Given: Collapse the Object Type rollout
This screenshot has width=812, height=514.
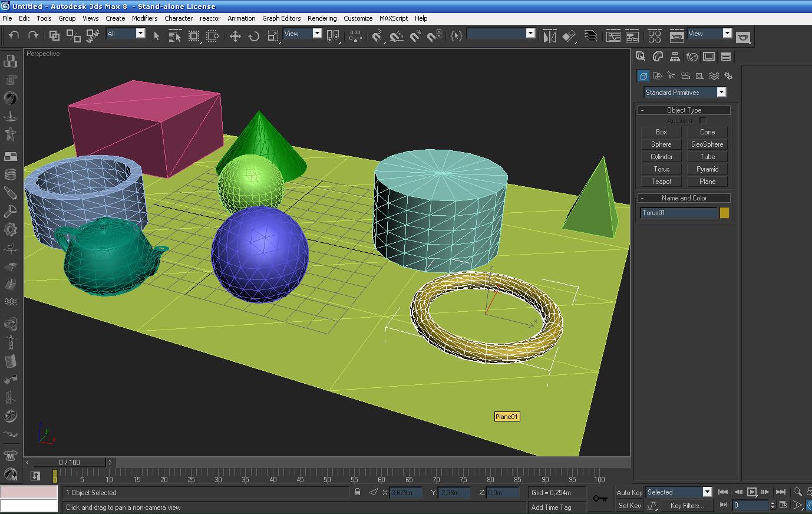Looking at the screenshot, I should click(684, 110).
